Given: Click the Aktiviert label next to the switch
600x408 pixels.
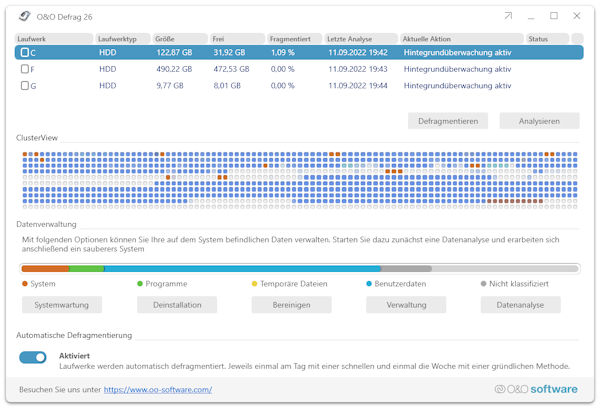Looking at the screenshot, I should [x=74, y=356].
